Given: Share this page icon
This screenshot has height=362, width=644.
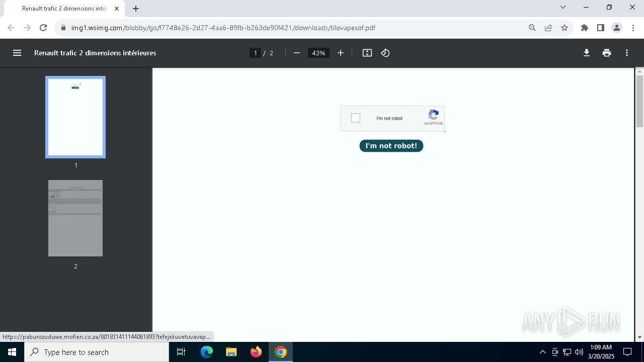Looking at the screenshot, I should pos(548,28).
